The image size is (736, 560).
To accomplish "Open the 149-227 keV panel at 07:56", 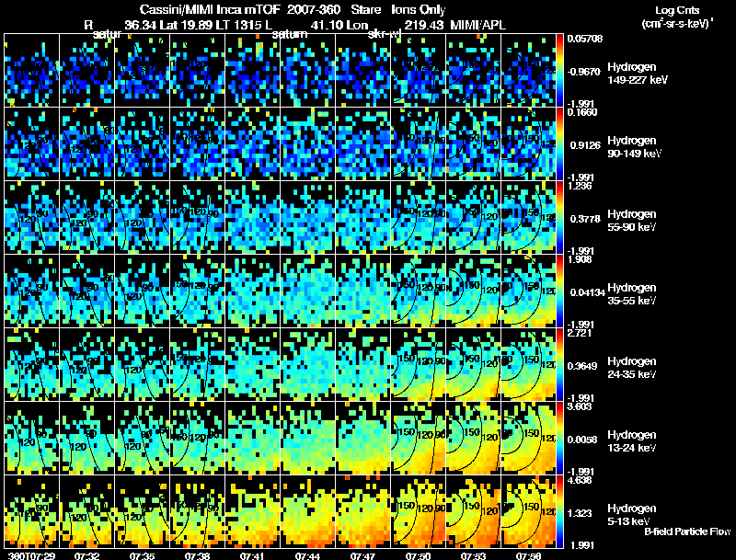I will 528,70.
